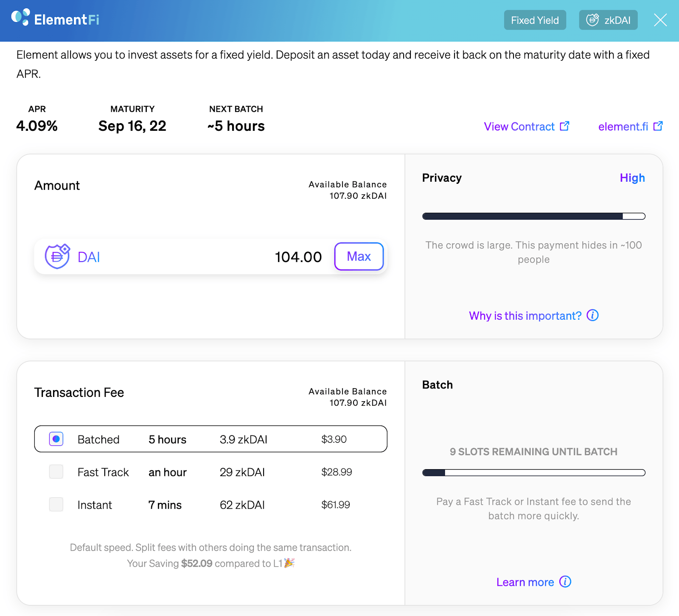Click the DAI shield token icon
This screenshot has height=616, width=679.
(x=57, y=256)
